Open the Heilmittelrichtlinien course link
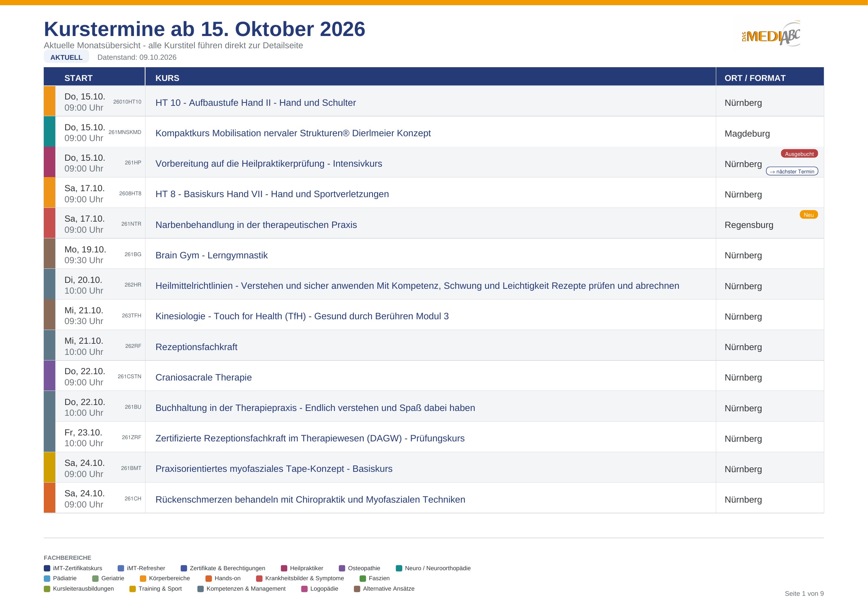This screenshot has height=614, width=868. (x=417, y=285)
